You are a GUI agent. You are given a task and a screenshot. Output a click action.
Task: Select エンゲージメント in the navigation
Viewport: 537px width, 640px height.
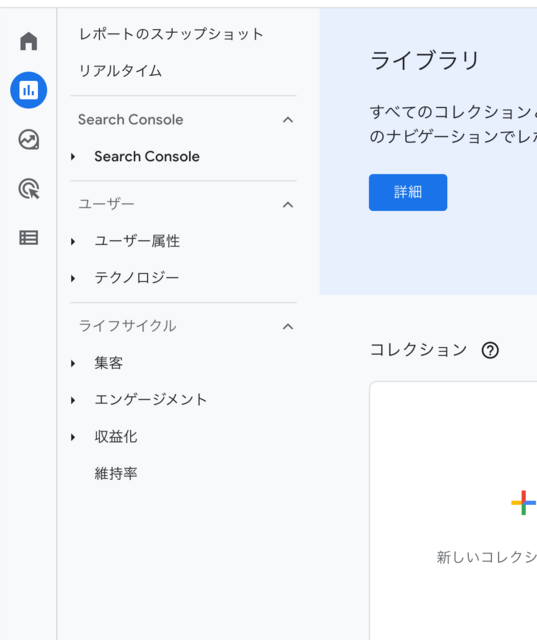click(x=151, y=400)
